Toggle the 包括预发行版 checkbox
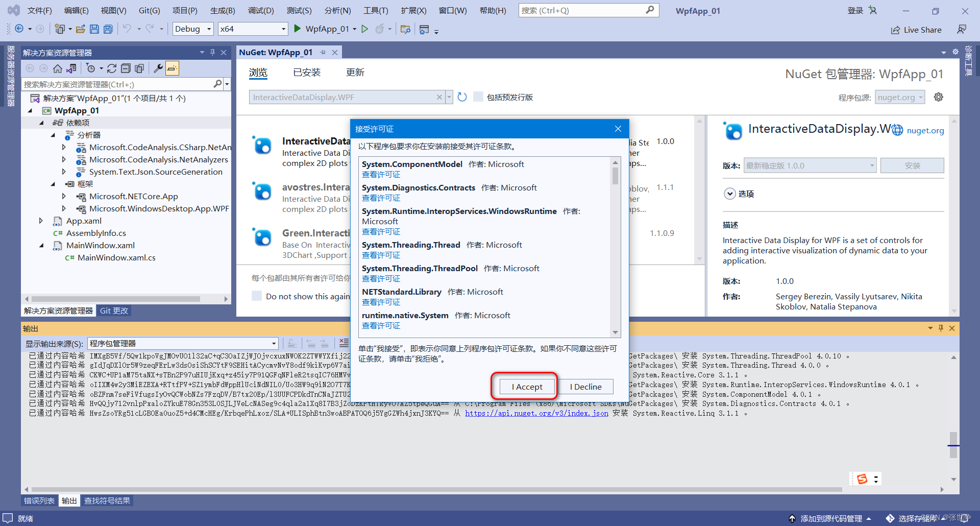 478,97
